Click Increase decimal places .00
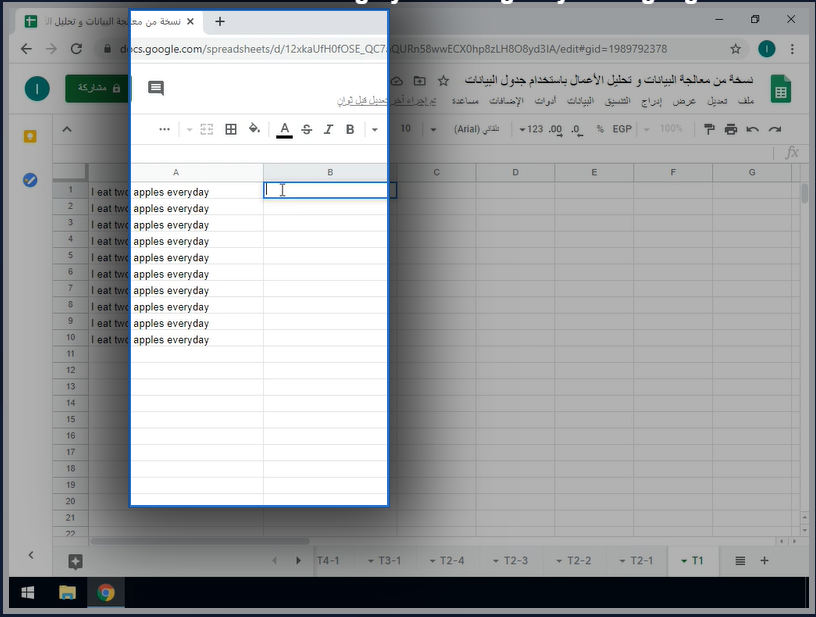 pos(555,129)
